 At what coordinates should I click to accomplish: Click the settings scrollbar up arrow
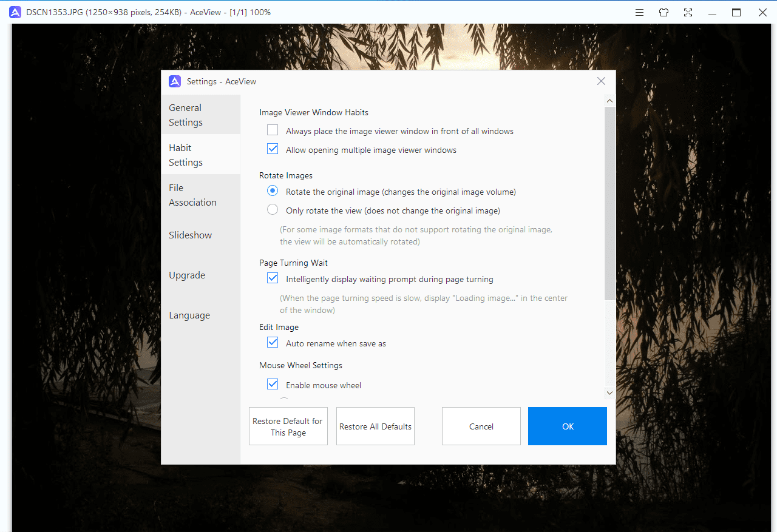click(610, 101)
